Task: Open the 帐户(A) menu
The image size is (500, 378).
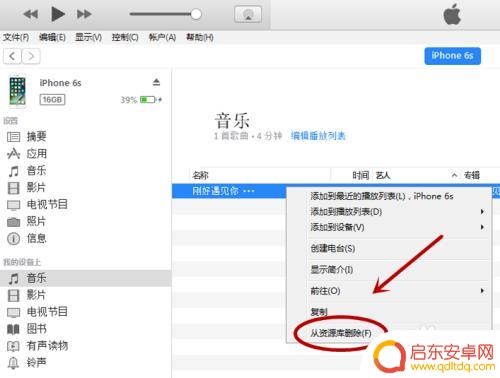Action: point(162,37)
